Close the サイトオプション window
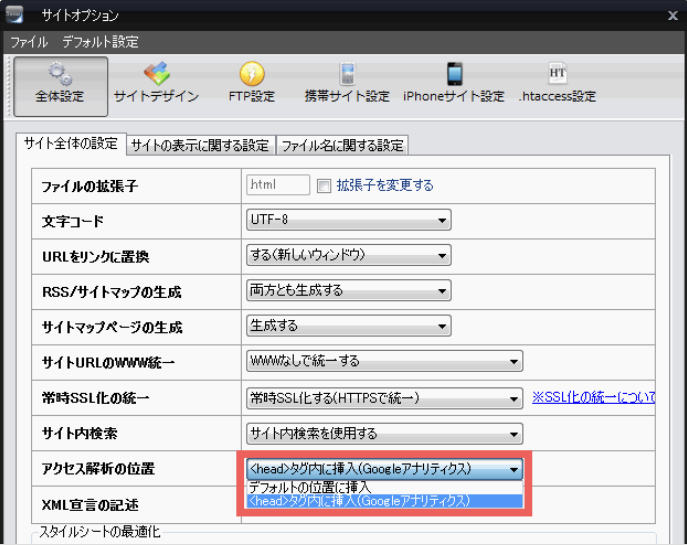The width and height of the screenshot is (687, 545). 672,14
